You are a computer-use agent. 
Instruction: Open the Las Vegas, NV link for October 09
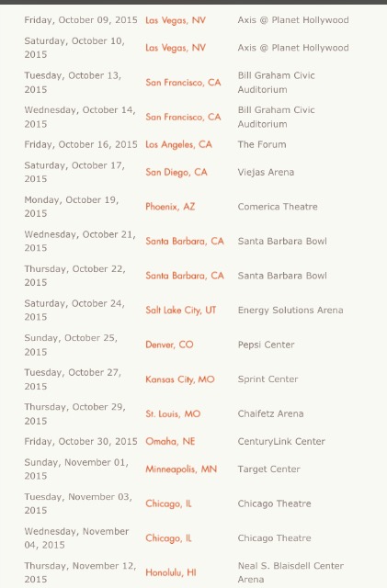[176, 20]
